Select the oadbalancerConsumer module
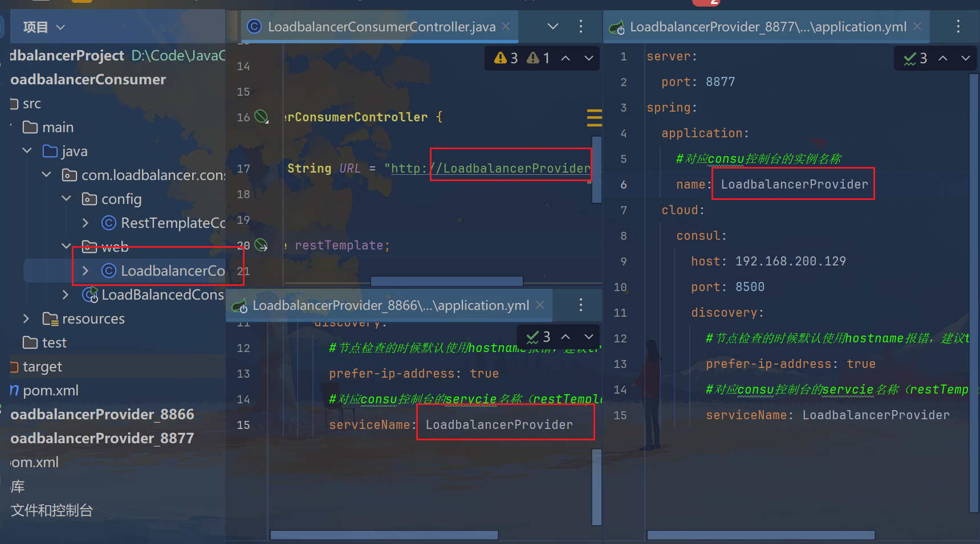 (x=88, y=79)
